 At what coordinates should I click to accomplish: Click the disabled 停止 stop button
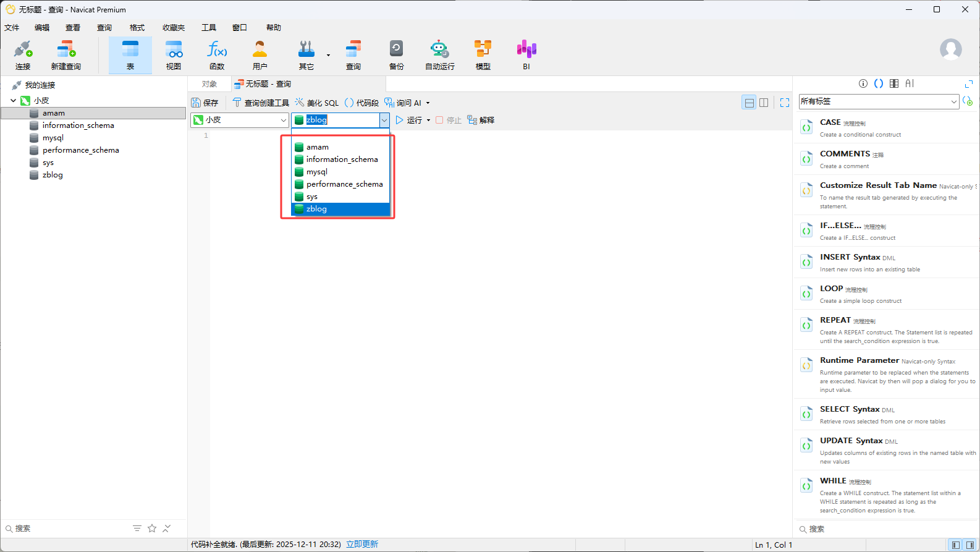448,120
